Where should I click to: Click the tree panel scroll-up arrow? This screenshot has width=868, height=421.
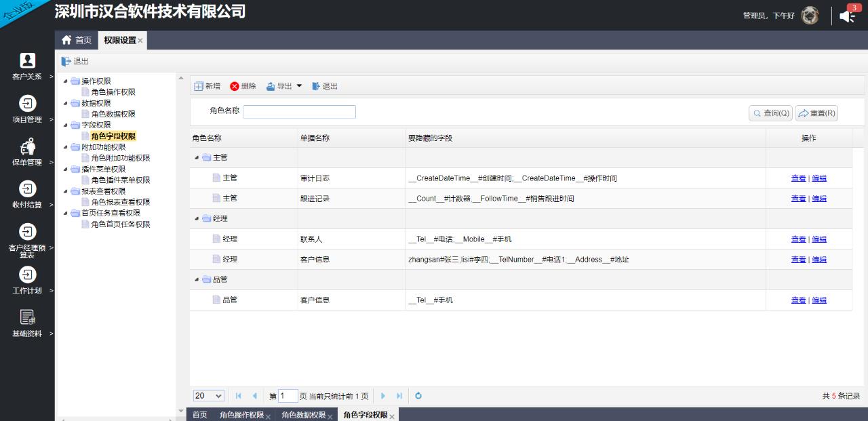[180, 78]
